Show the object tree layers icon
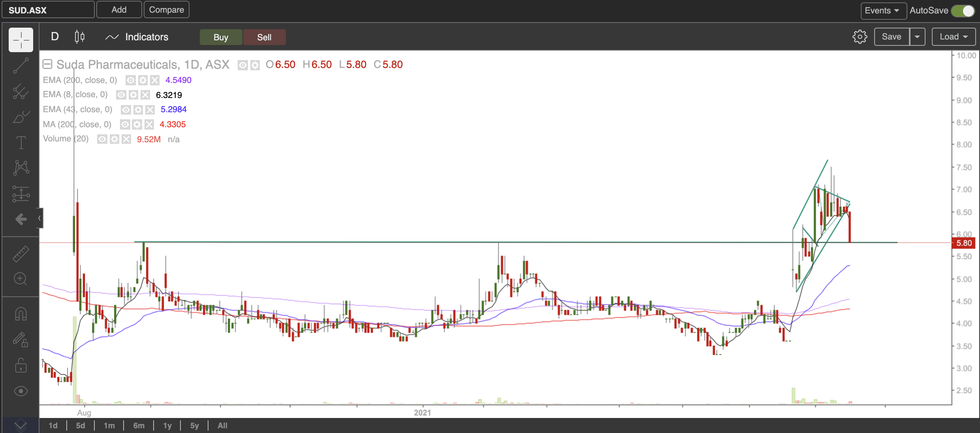 click(21, 425)
